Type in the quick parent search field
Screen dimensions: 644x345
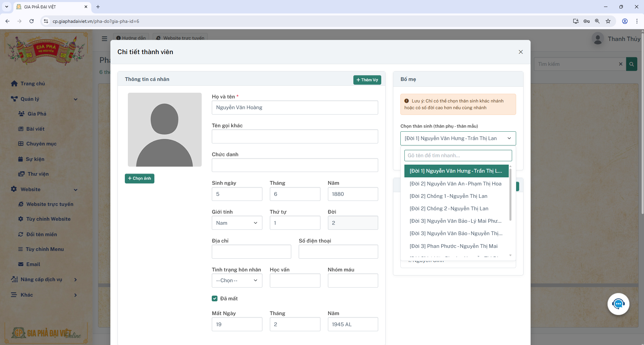[458, 156]
